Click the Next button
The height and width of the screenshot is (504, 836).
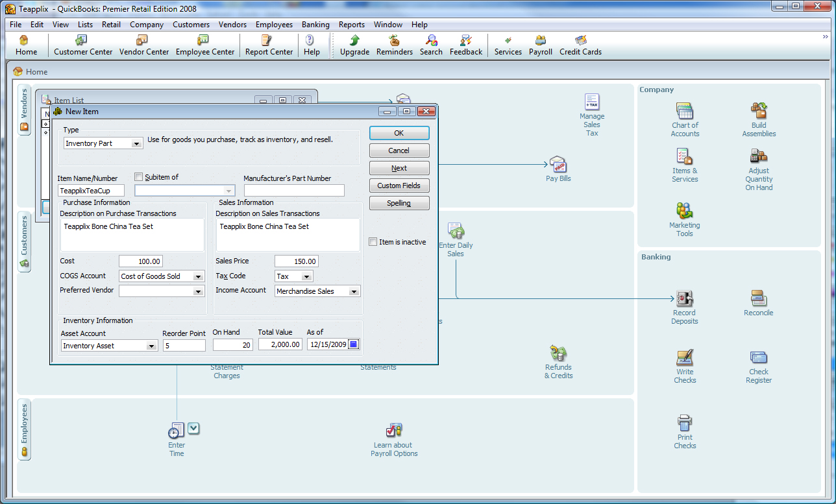tap(399, 168)
